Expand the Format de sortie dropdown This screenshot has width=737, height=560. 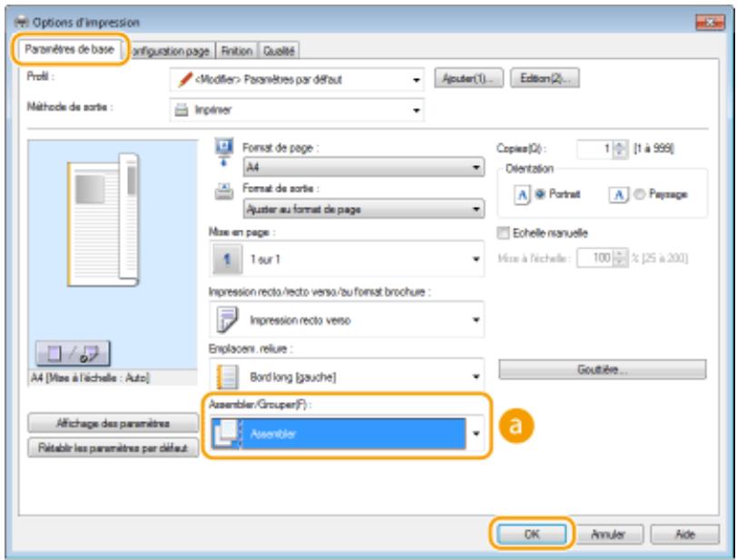[x=363, y=209]
